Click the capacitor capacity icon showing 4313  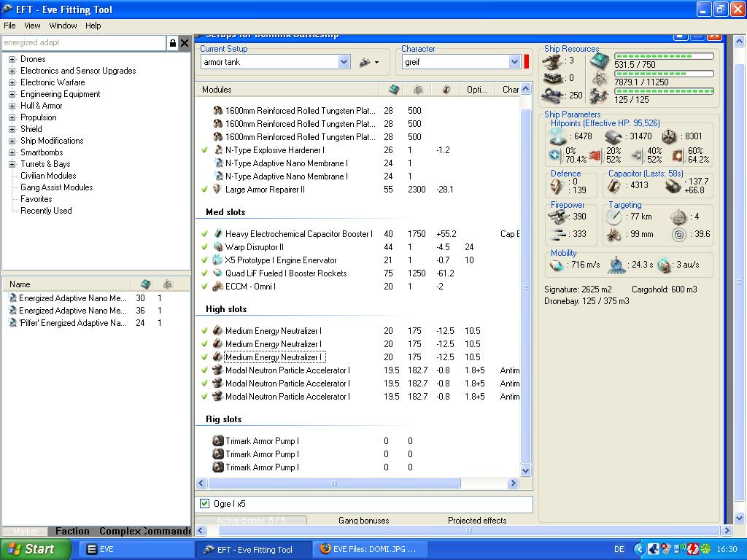tap(614, 186)
